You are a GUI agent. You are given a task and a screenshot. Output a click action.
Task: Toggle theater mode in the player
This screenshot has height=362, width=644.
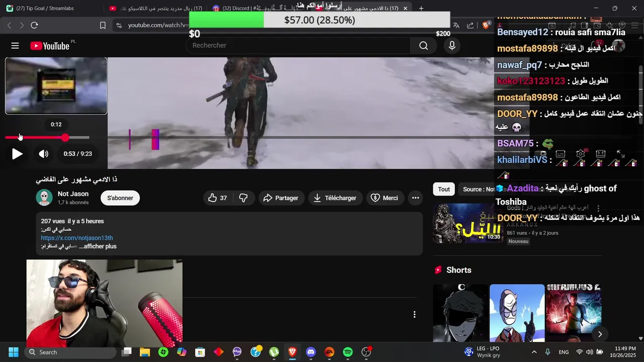(x=601, y=154)
